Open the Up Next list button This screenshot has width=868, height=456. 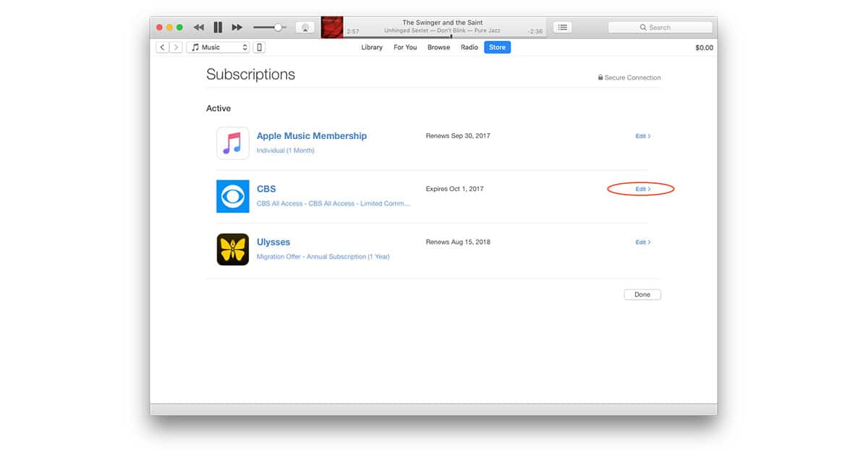click(563, 28)
